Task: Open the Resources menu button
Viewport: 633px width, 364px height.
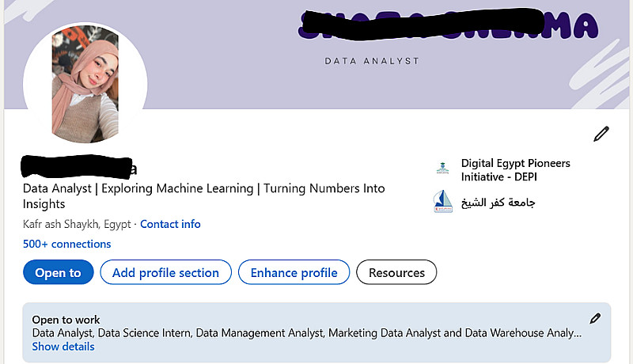Action: pyautogui.click(x=396, y=272)
